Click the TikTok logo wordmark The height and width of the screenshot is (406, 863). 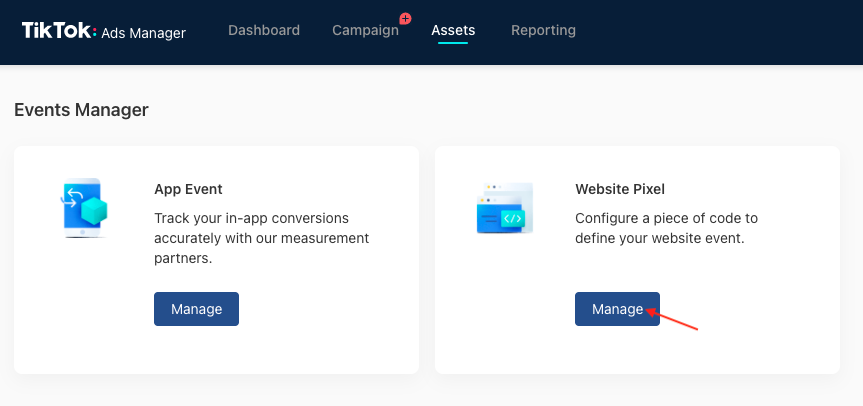click(x=59, y=31)
